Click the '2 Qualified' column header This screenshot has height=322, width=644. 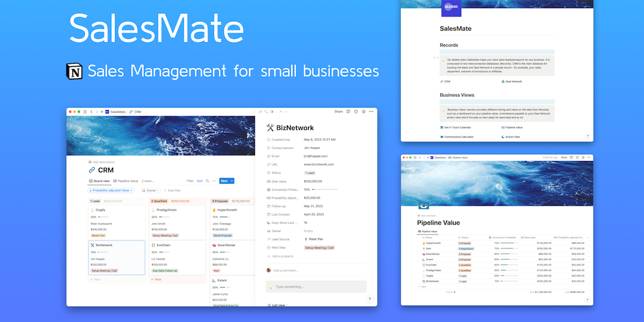[159, 201]
